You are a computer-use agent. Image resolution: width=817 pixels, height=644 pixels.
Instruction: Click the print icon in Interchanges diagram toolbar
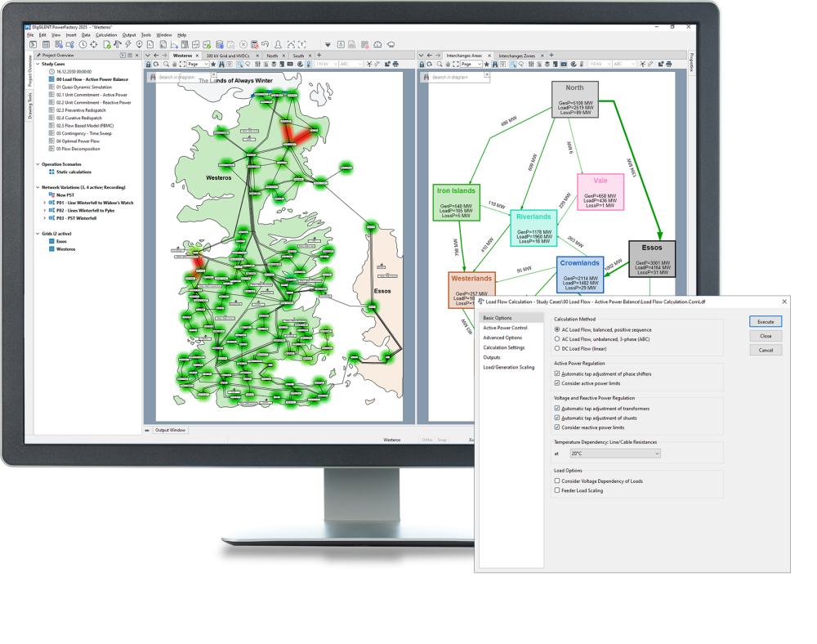[669, 64]
